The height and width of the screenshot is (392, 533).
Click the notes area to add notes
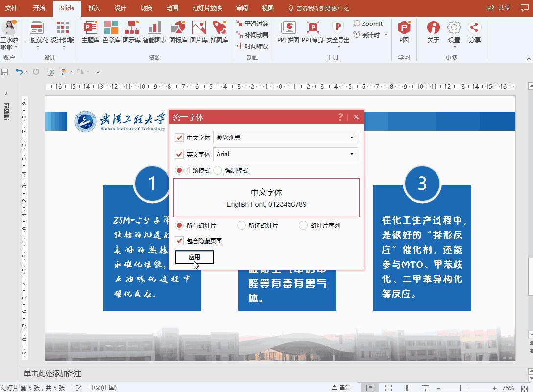147,373
